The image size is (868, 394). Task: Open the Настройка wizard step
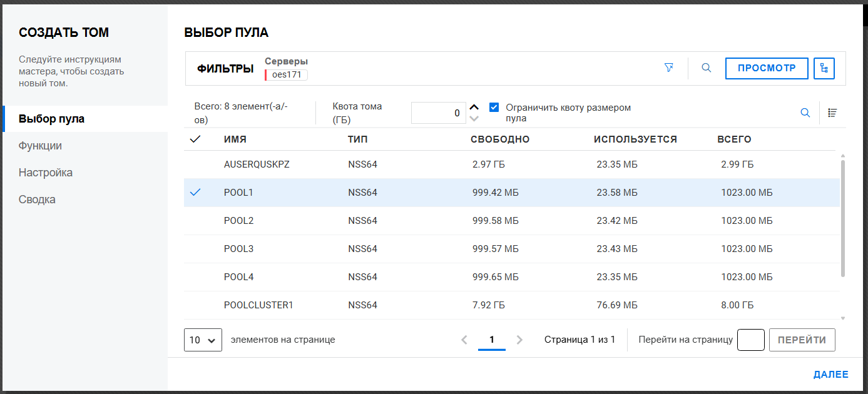pyautogui.click(x=46, y=173)
